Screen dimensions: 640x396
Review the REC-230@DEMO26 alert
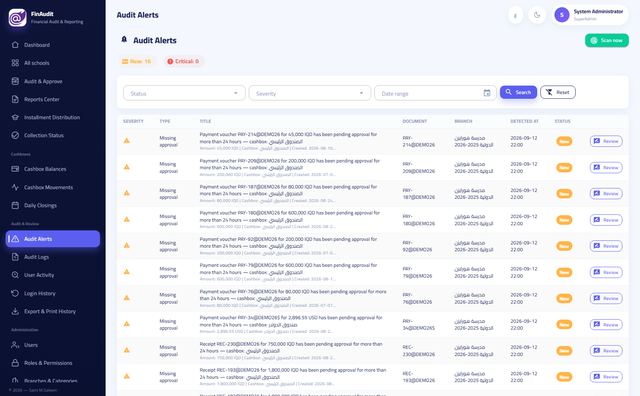(606, 351)
